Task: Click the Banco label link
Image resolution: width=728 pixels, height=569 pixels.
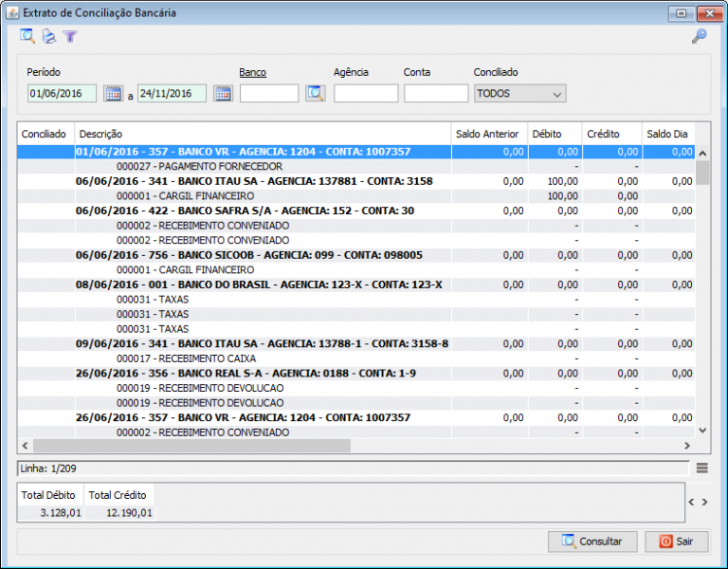Action: (252, 72)
